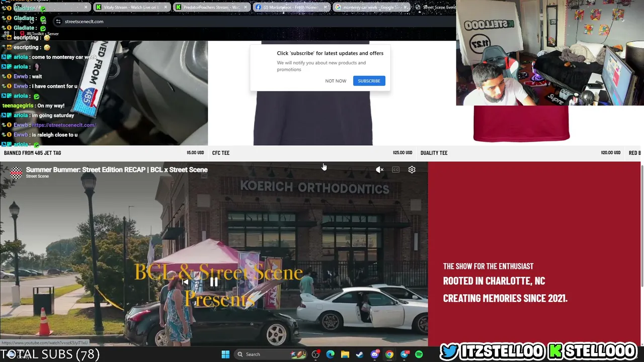Open the streetscenecIt.com link in chat
Viewport: 644px width, 362px height.
click(64, 125)
